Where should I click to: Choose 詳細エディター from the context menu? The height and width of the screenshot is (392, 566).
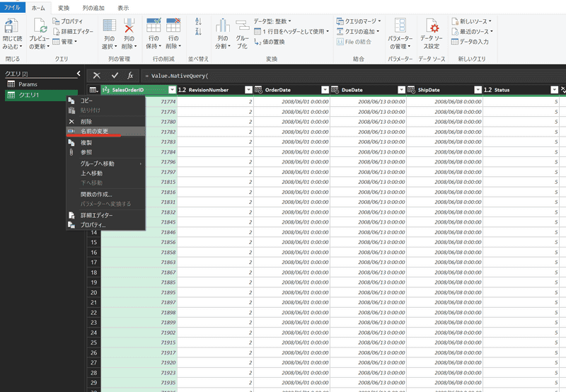pyautogui.click(x=96, y=215)
